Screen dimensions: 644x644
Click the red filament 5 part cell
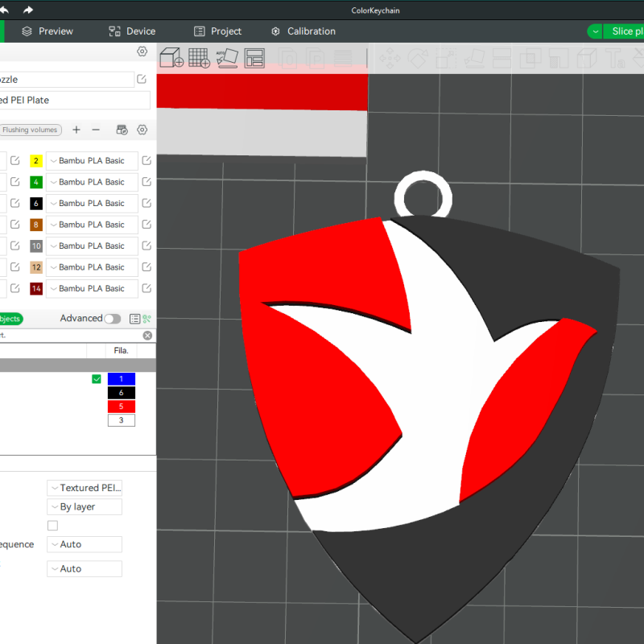(122, 407)
